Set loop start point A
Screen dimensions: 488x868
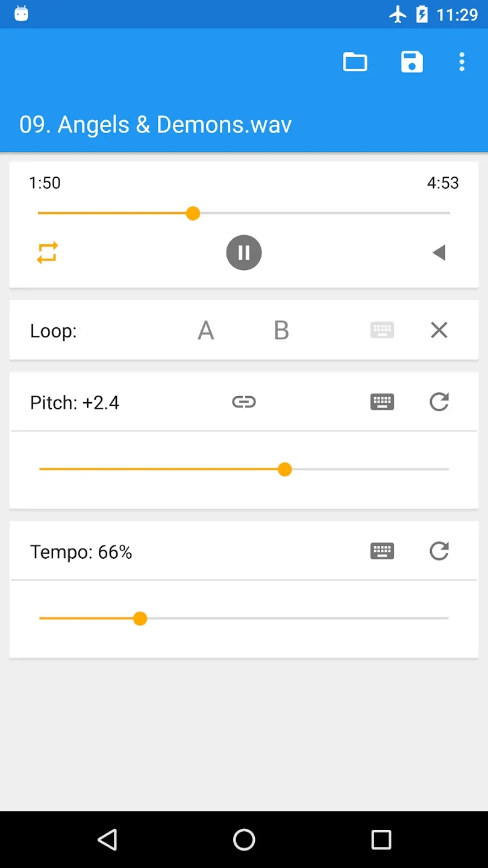(206, 330)
